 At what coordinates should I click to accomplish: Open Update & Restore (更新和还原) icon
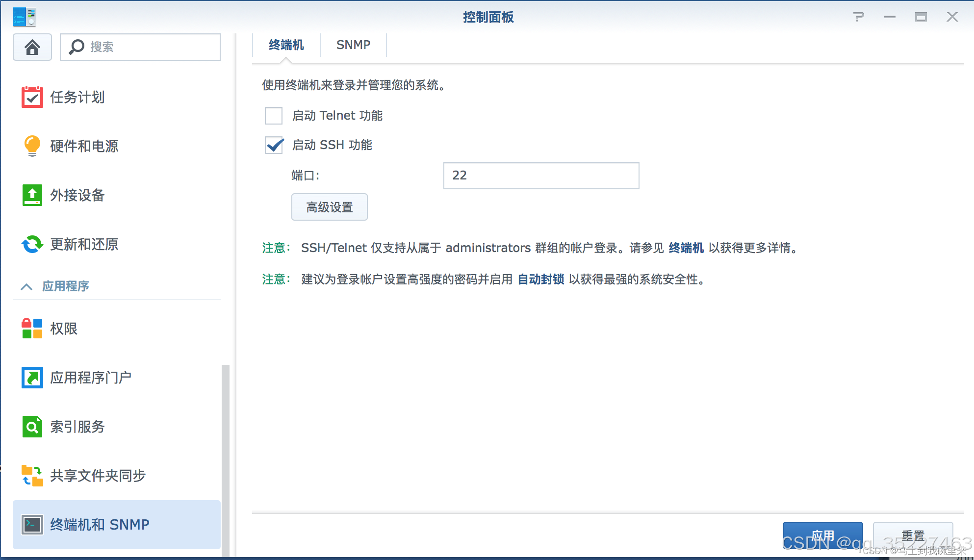click(32, 244)
